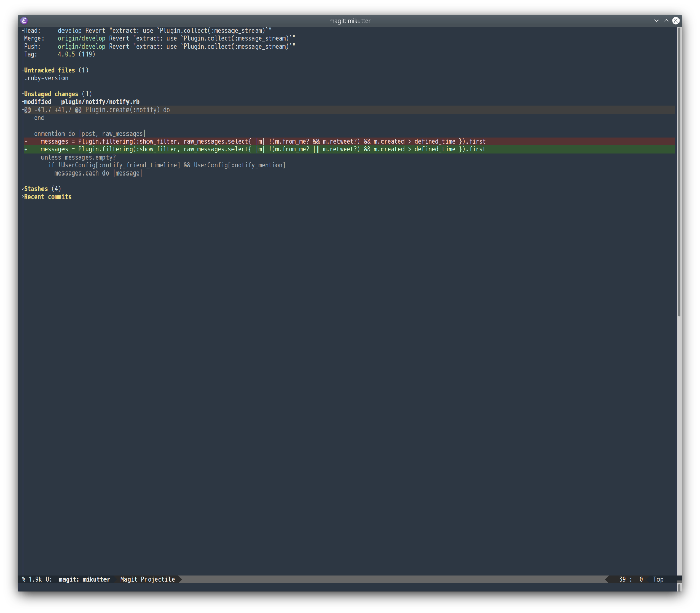Click origin/develop in the Push line
The width and height of the screenshot is (700, 613).
(x=81, y=47)
